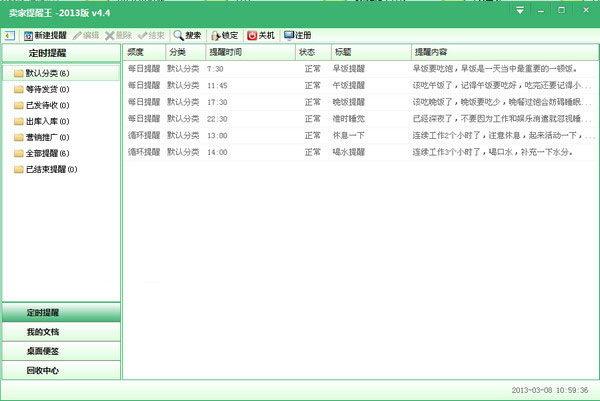This screenshot has height=401, width=600.
Task: Click the 搜索 magnifier icon in toolbar
Action: point(179,35)
